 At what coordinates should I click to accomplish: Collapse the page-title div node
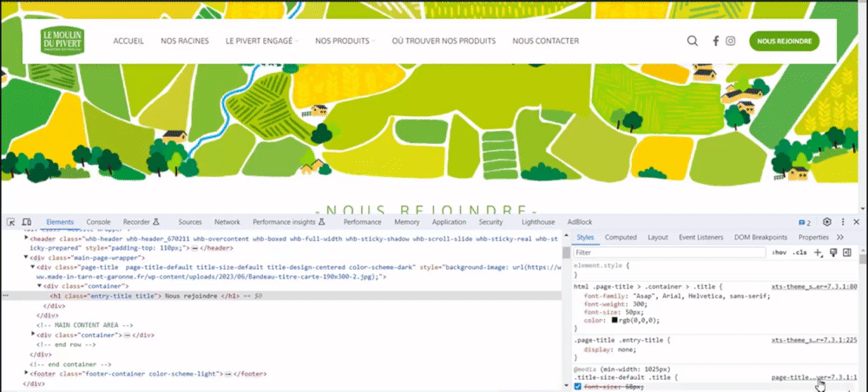tap(33, 266)
